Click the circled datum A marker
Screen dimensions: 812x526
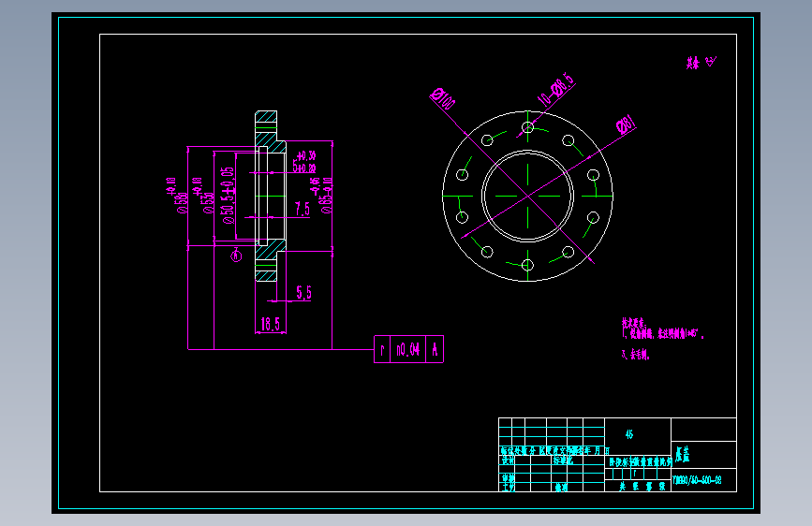[236, 256]
